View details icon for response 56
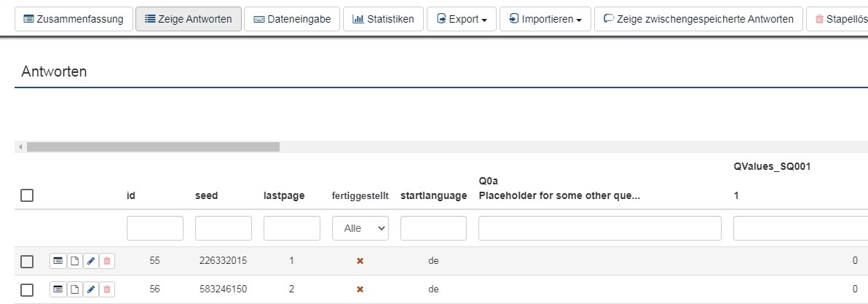 coord(58,289)
